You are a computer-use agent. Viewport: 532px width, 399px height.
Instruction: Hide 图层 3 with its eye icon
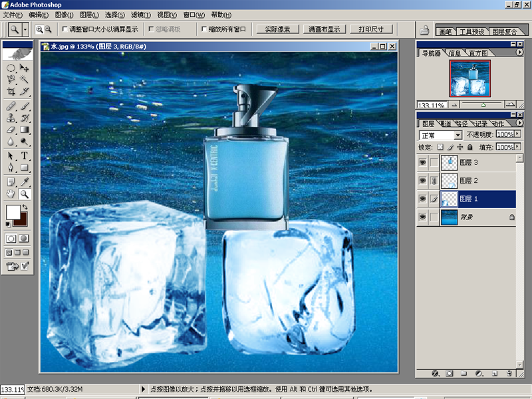pyautogui.click(x=422, y=162)
